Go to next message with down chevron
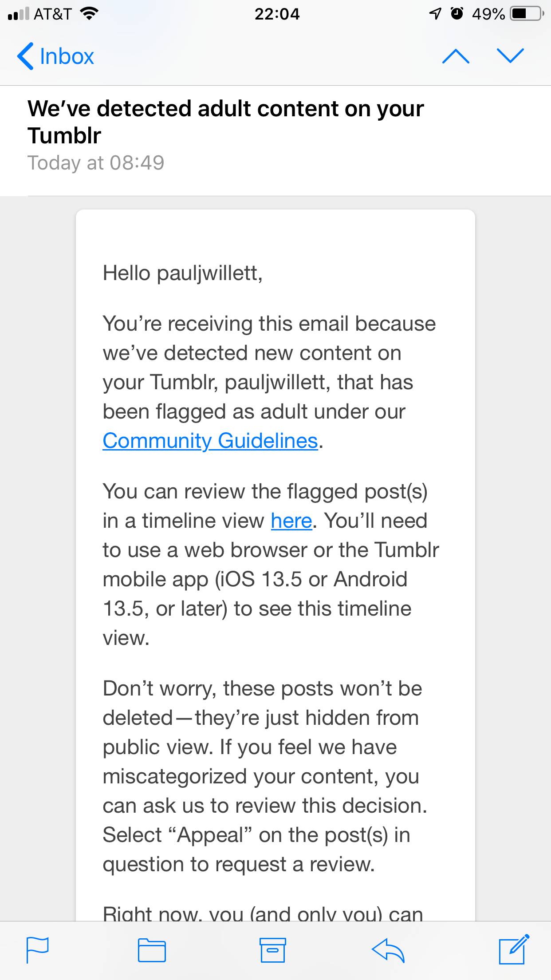Image resolution: width=551 pixels, height=980 pixels. pyautogui.click(x=511, y=56)
